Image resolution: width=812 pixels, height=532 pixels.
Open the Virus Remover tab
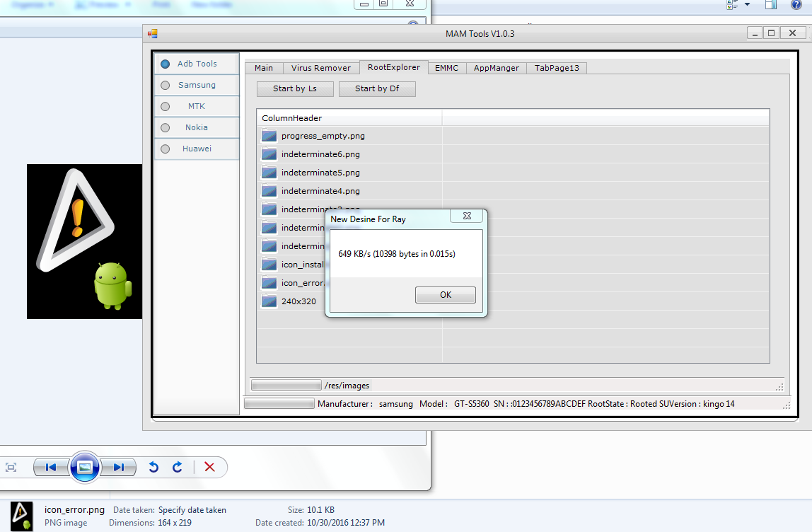[320, 68]
